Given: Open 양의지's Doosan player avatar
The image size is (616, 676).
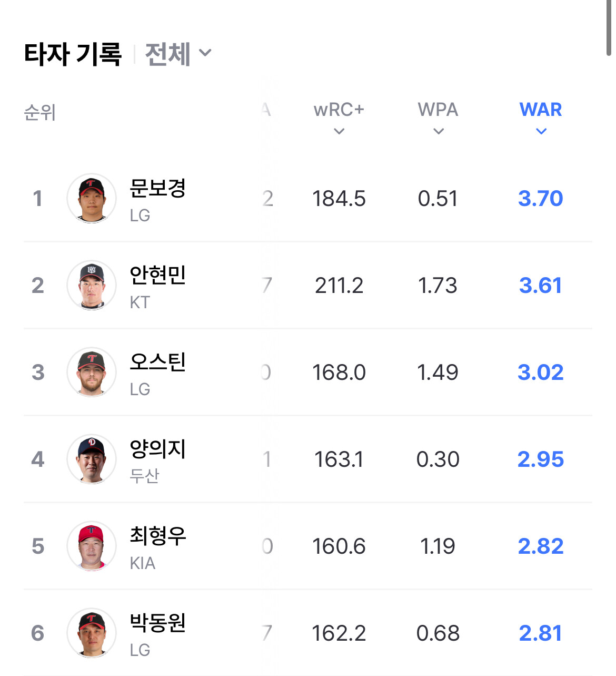Looking at the screenshot, I should (x=92, y=459).
